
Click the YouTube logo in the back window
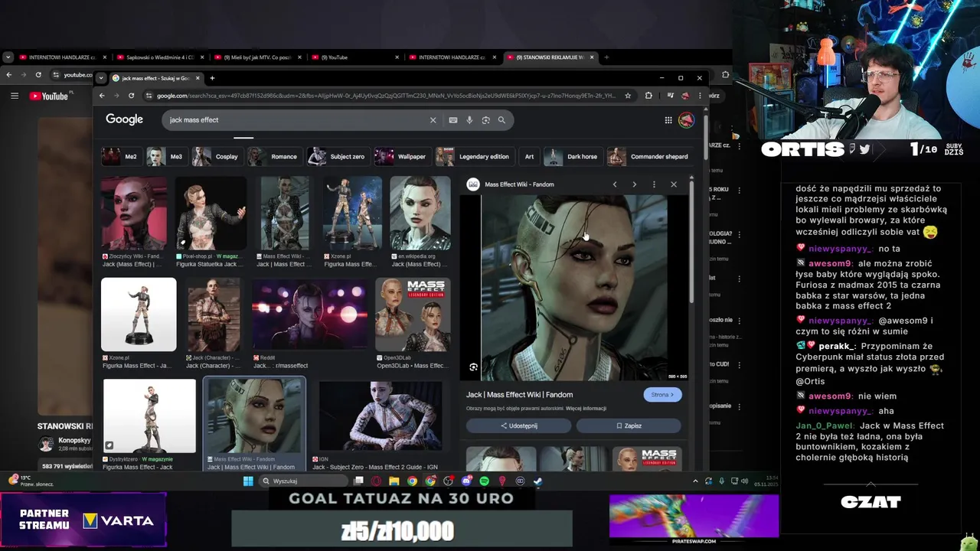49,96
